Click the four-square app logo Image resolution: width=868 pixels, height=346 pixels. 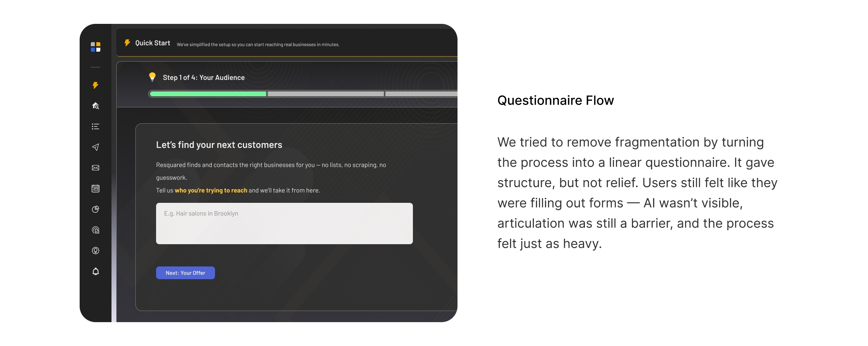(96, 47)
